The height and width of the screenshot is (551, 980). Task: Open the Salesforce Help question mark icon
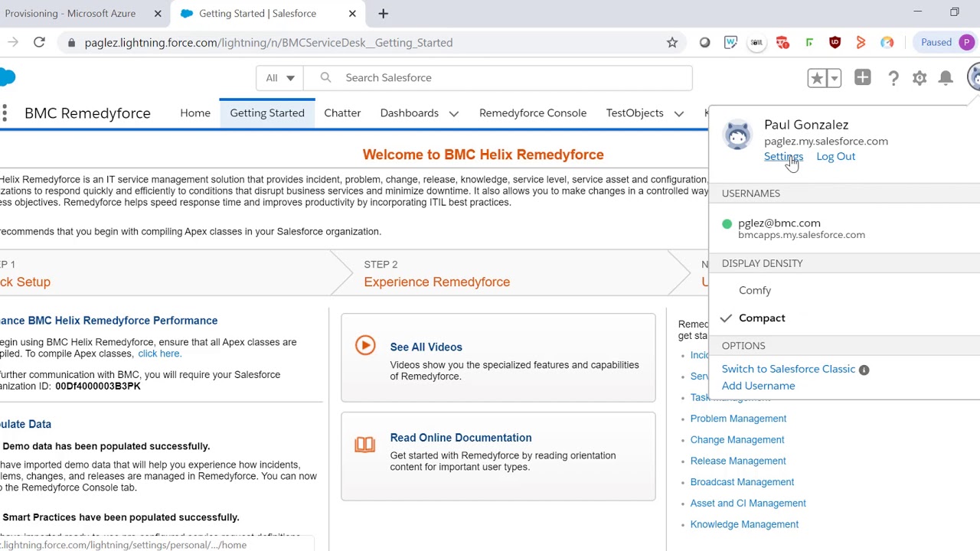coord(893,78)
